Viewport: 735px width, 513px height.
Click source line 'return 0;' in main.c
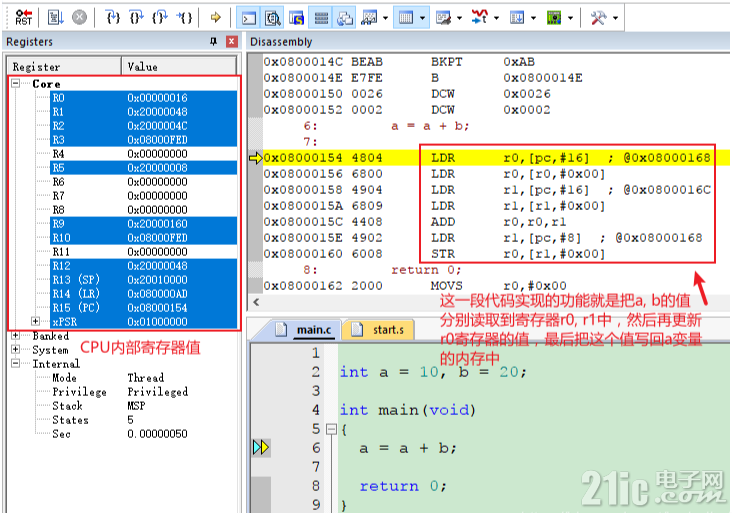point(403,486)
